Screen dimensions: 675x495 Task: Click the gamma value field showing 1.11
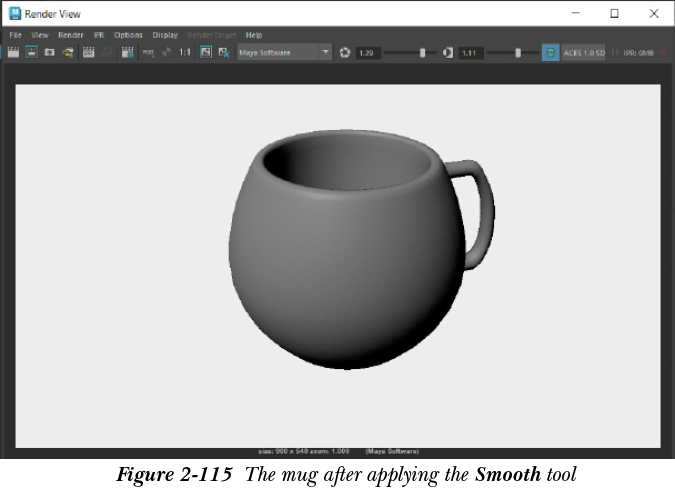(471, 52)
